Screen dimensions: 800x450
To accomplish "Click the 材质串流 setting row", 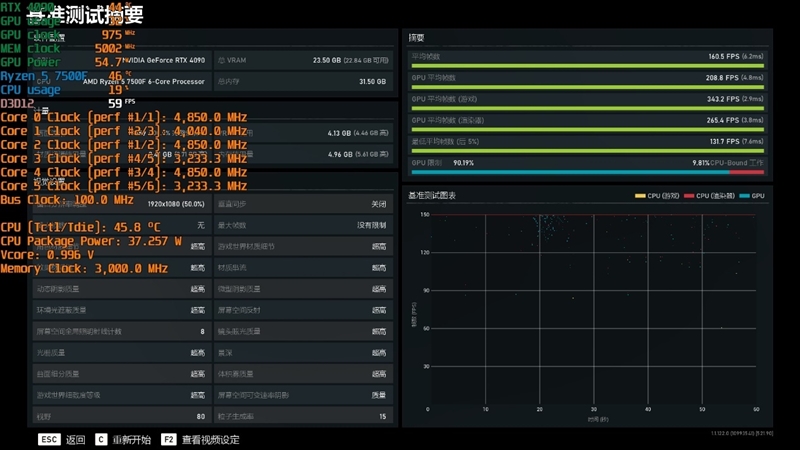I will point(304,268).
